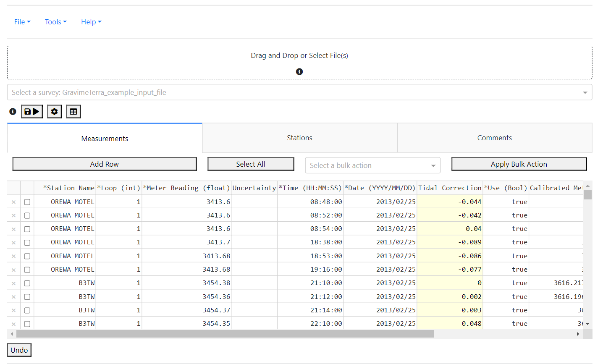Click the calibrated value cell 3616.21

556,283
